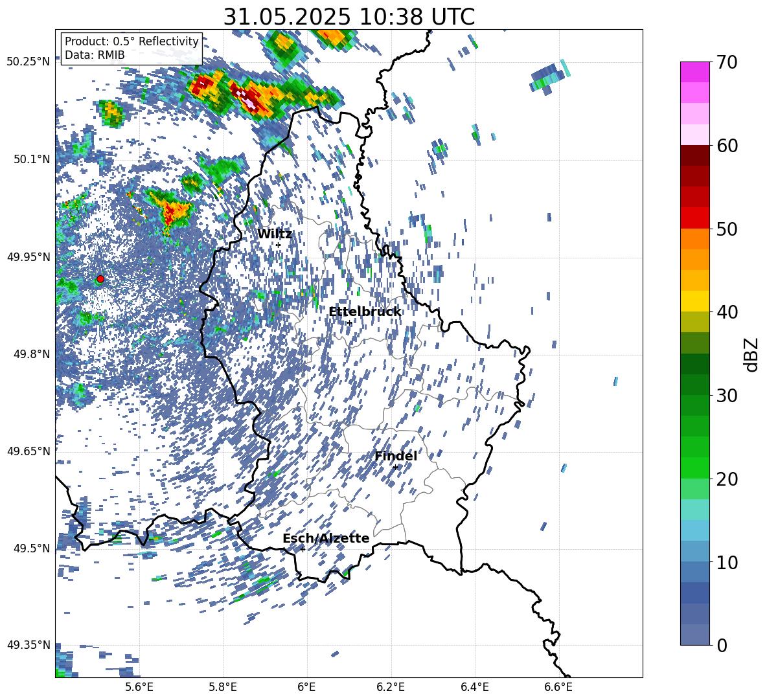Click the dBZ colorbar axis label
The image size is (767, 700).
pyautogui.click(x=751, y=354)
